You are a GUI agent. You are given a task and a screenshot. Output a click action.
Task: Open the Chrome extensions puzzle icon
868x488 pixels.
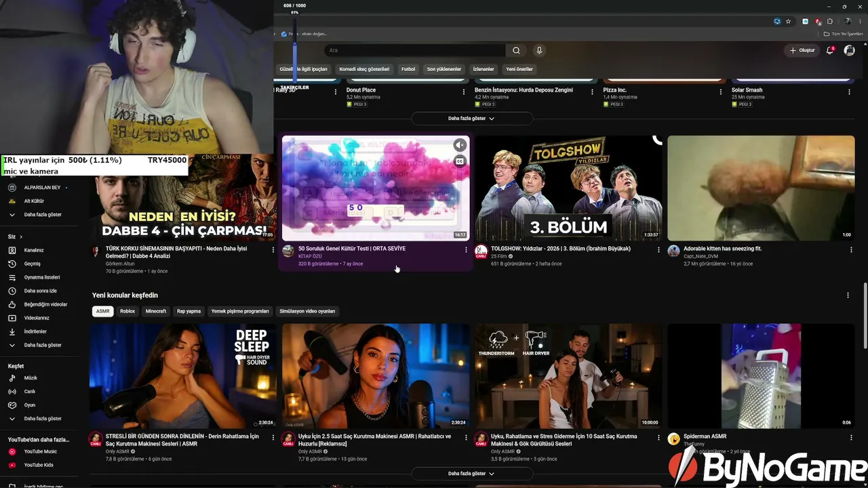pos(830,22)
